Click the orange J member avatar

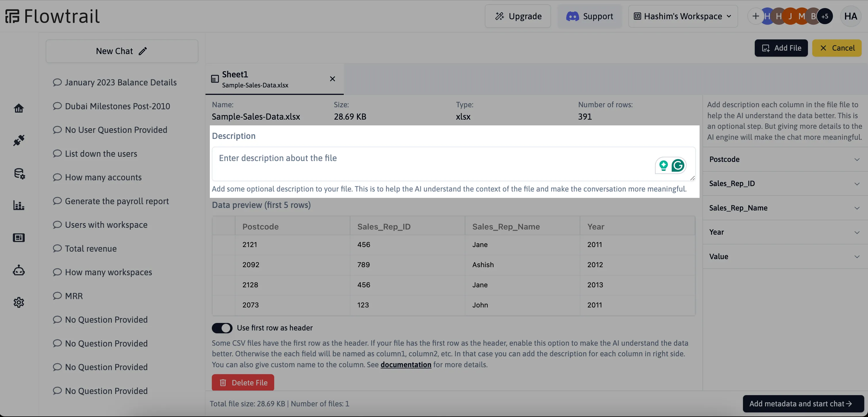(790, 16)
